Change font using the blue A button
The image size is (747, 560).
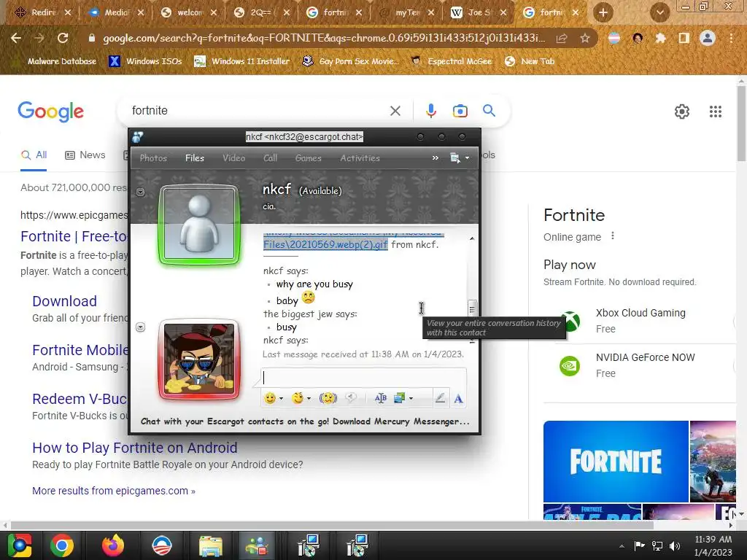[458, 398]
